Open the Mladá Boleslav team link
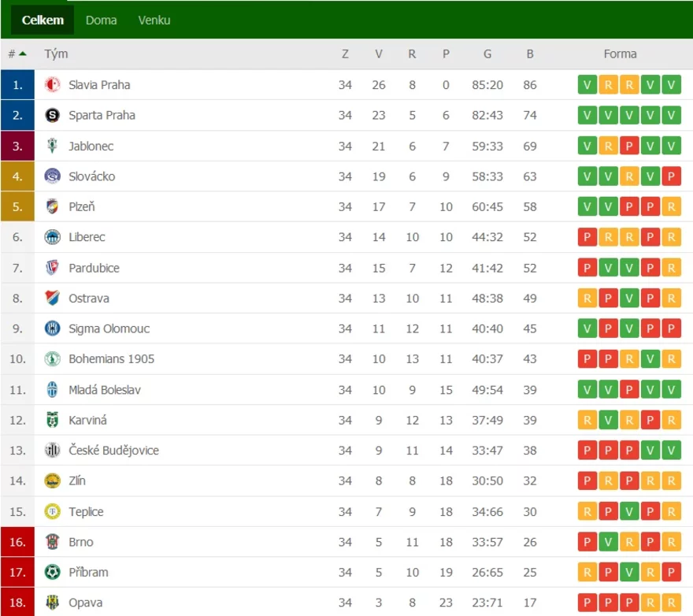 tap(105, 390)
